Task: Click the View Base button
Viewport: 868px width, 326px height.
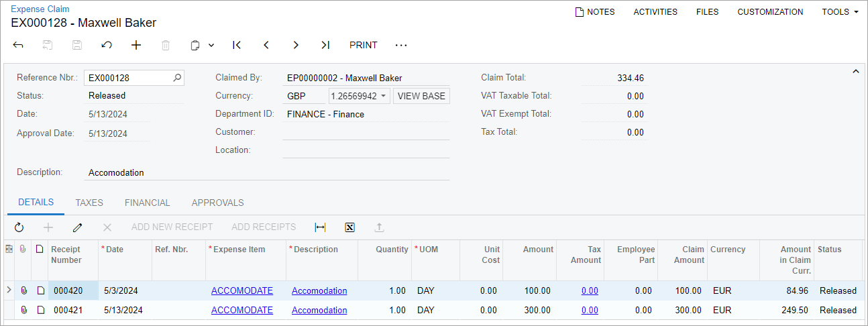Action: [x=421, y=96]
